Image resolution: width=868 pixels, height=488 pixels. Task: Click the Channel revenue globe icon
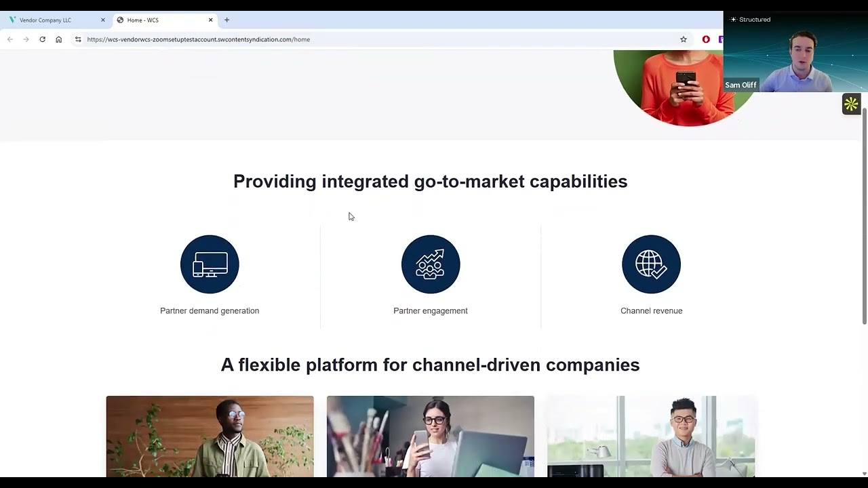pos(651,264)
